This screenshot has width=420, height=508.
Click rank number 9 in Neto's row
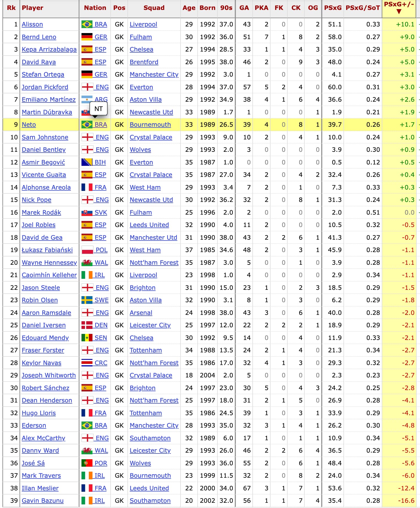click(x=16, y=125)
